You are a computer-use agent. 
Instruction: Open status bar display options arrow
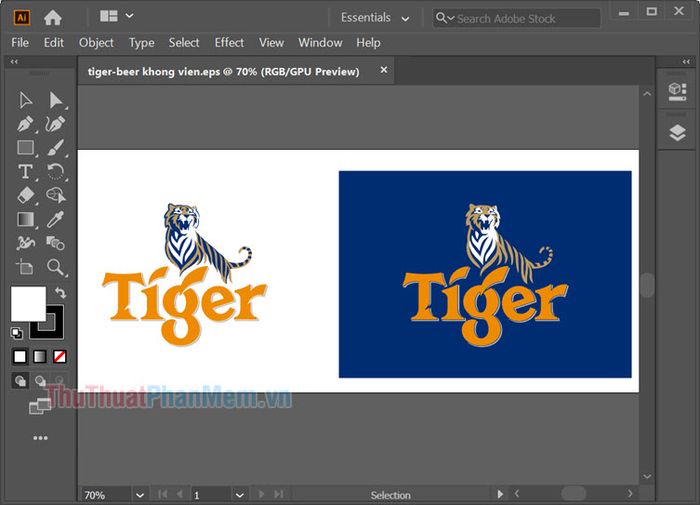coord(500,494)
